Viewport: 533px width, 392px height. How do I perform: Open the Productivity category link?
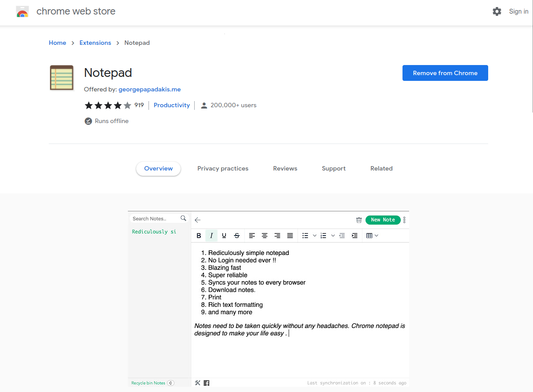172,105
